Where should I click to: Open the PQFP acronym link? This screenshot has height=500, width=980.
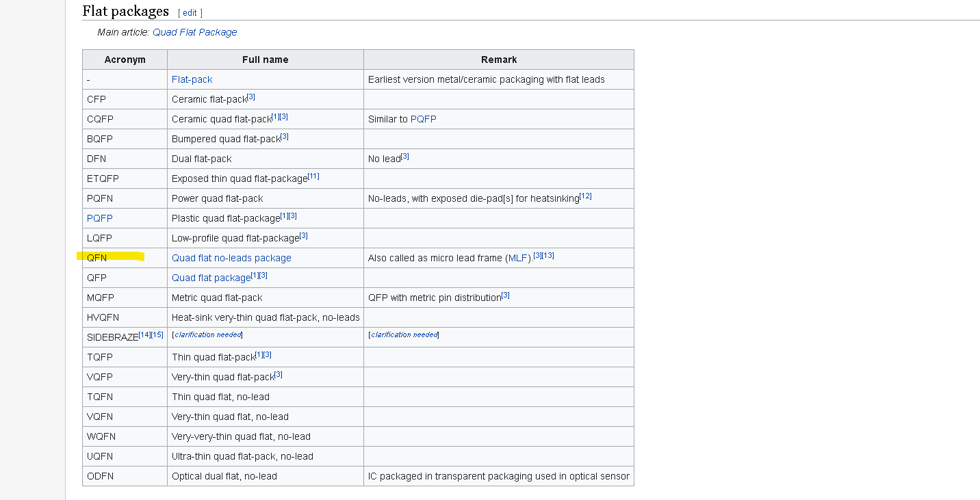100,218
